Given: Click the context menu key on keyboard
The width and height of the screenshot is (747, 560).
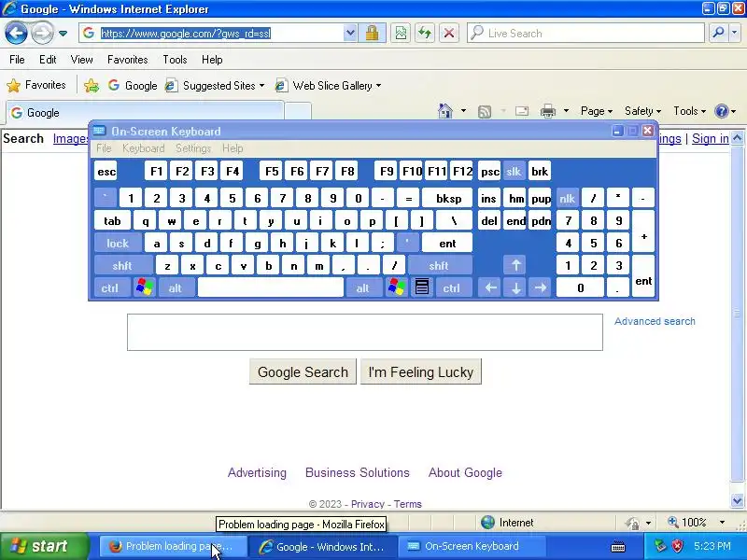Looking at the screenshot, I should pos(422,287).
